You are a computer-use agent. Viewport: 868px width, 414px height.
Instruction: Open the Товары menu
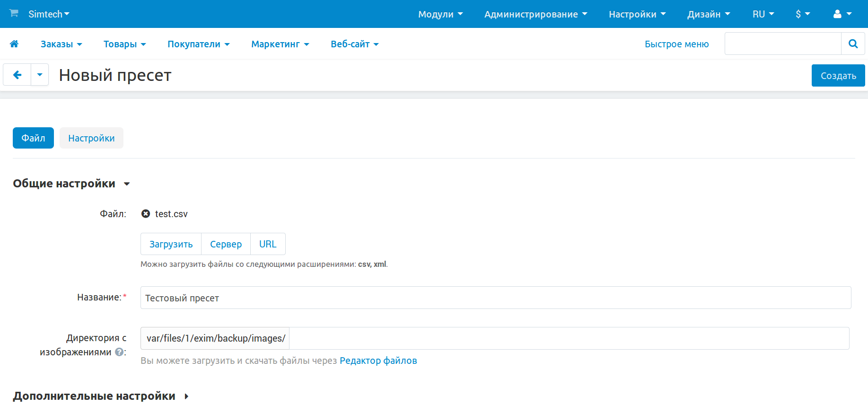click(x=124, y=44)
